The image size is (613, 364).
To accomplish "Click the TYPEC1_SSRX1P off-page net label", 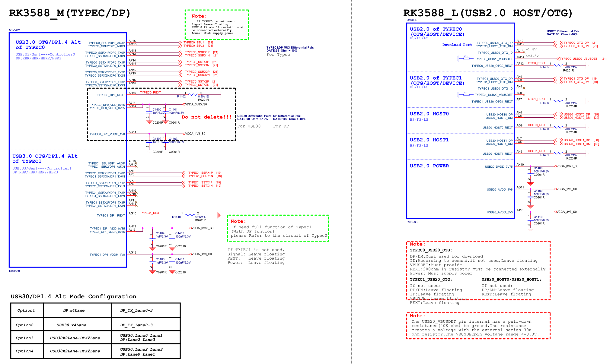I will 200,173.
